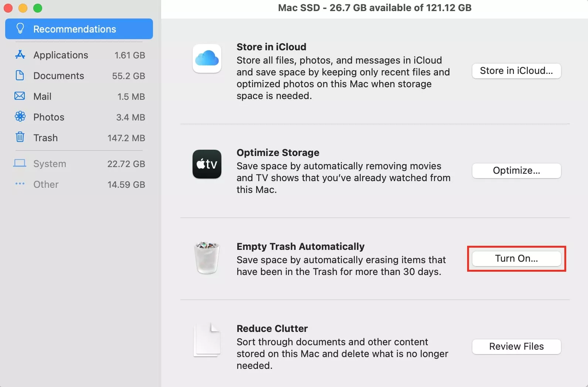The width and height of the screenshot is (588, 387).
Task: Open the Store in iCloud options
Action: point(516,71)
